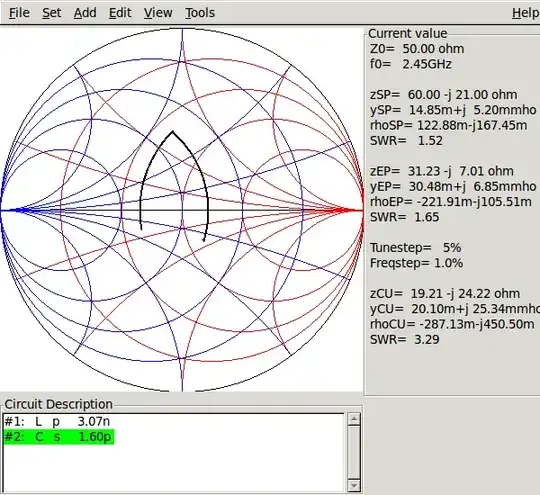The image size is (540, 495).
Task: Click the zSP= 60.00 -j 21.00 ohm line
Action: click(444, 94)
